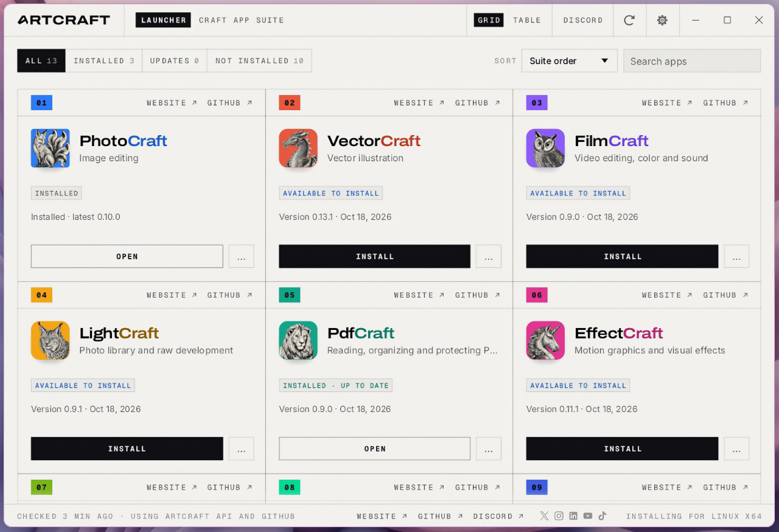Click the PdfCraft lion app icon

tap(298, 340)
